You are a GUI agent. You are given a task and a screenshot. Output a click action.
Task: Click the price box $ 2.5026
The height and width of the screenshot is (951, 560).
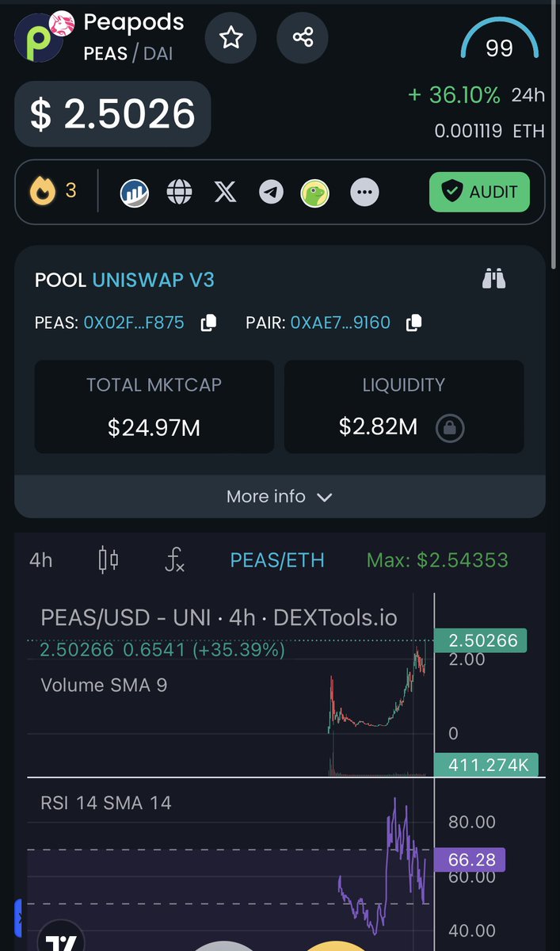(x=112, y=114)
